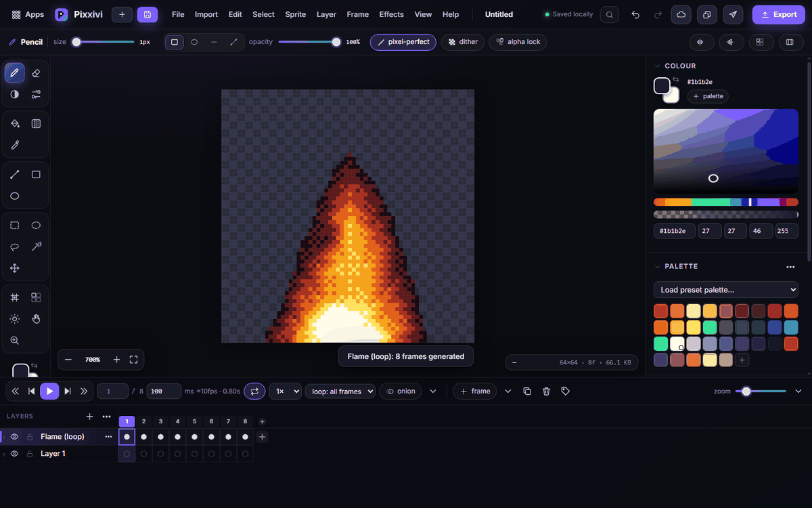The width and height of the screenshot is (812, 508).
Task: Select the Rectangular marquee selection tool
Action: pyautogui.click(x=15, y=225)
